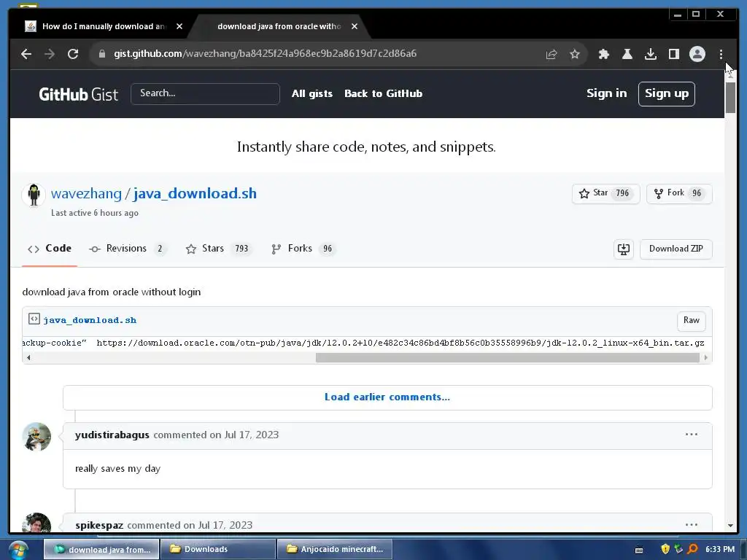Open the Extensions puzzle icon
The height and width of the screenshot is (560, 747).
(x=603, y=54)
